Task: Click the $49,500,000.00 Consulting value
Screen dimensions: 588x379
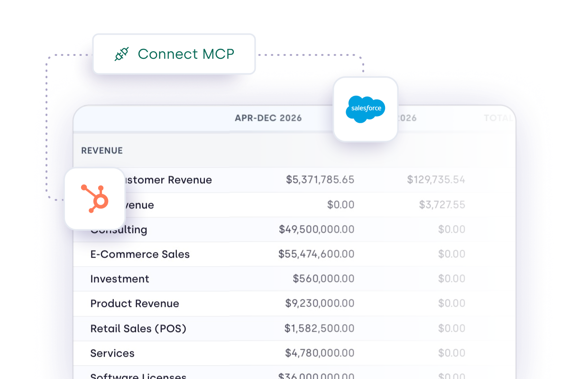Action: (317, 229)
